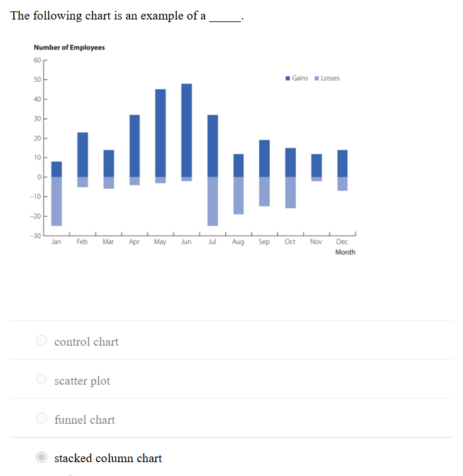
Task: Click the dark blue Gains legend swatch
Action: 287,78
